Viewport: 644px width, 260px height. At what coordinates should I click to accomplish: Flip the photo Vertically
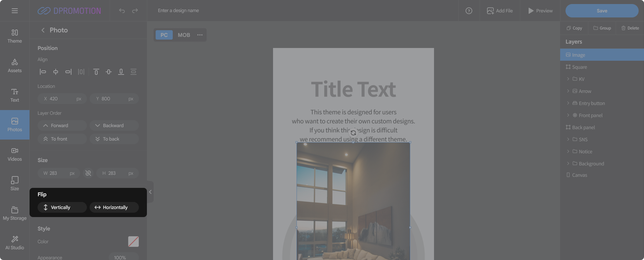pyautogui.click(x=62, y=207)
